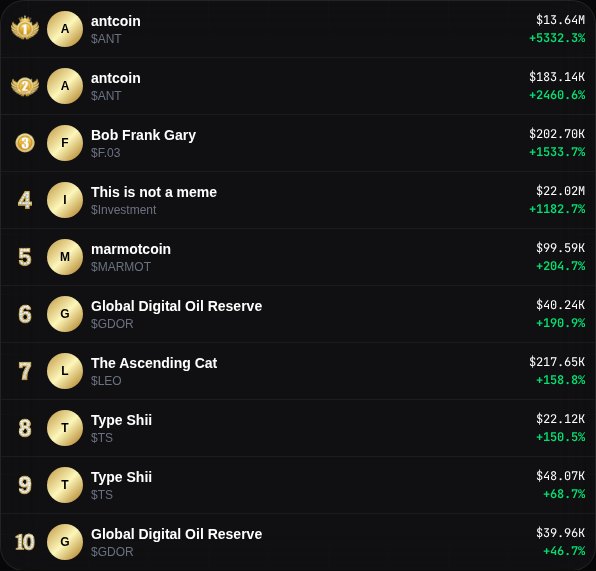
Task: Click the +158.8% gain figure
Action: pyautogui.click(x=561, y=380)
